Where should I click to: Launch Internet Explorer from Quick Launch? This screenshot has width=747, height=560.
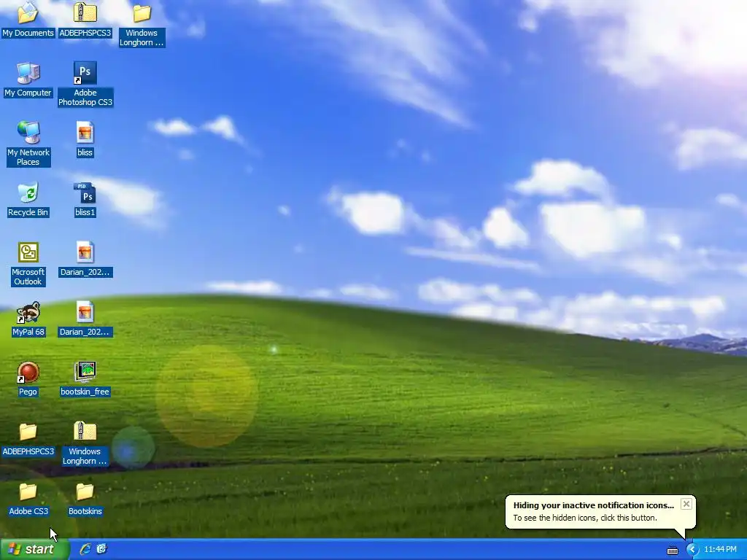pos(85,549)
